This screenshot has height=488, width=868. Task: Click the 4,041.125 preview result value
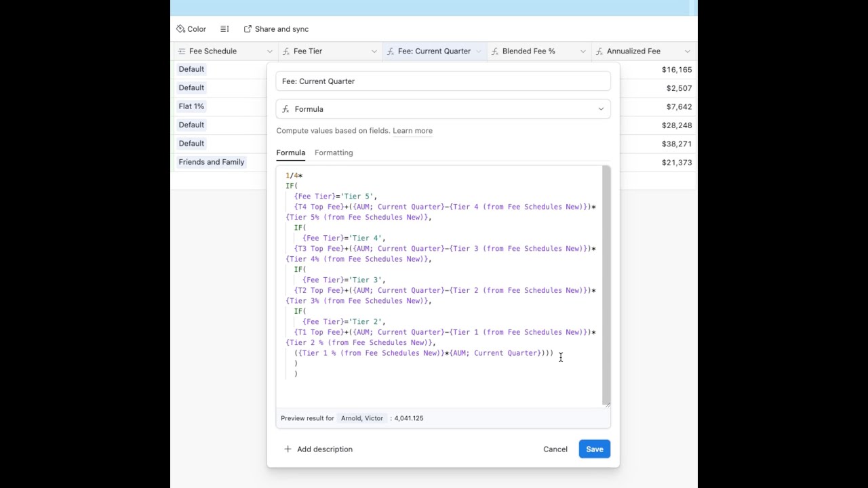click(409, 418)
